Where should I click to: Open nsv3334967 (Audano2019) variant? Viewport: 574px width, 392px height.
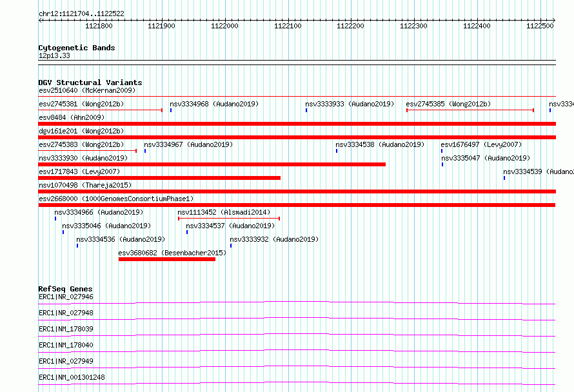point(188,144)
